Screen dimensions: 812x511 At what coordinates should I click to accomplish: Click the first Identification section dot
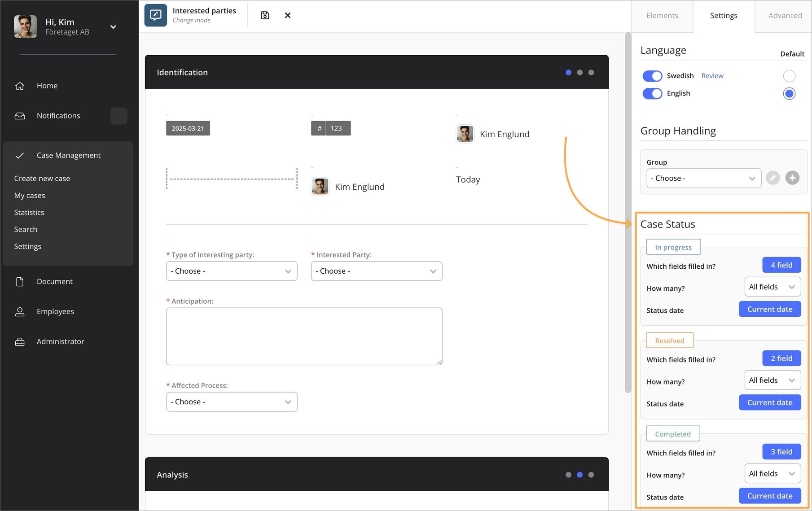pyautogui.click(x=568, y=72)
